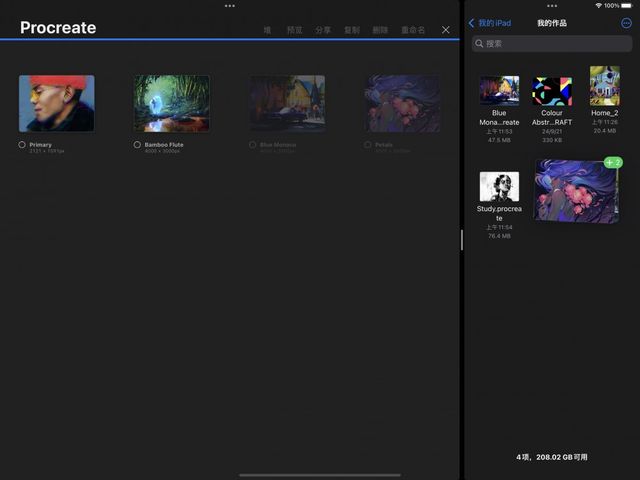The image size is (640, 480).
Task: Click the home indicator bar at bottom
Action: point(320,475)
